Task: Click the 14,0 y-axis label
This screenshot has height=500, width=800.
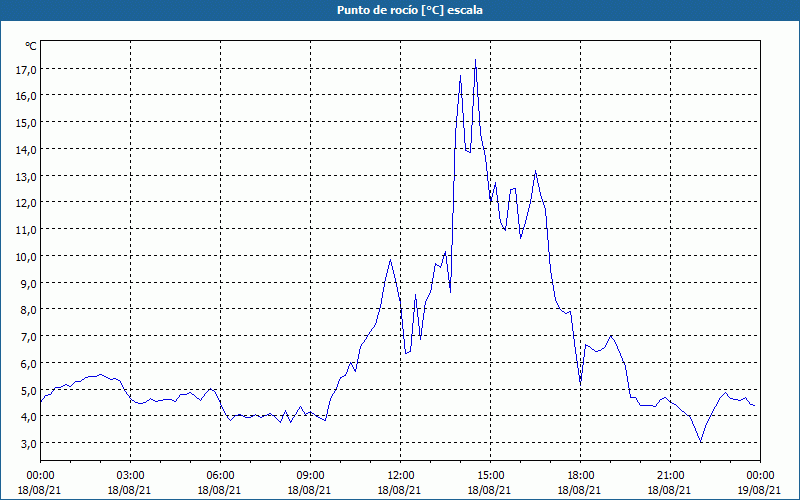Action: click(x=26, y=149)
